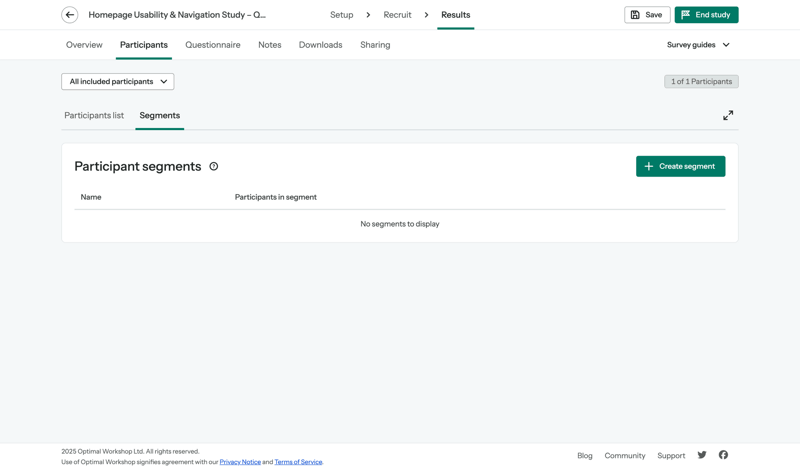Screen dimensions: 800x470
Task: Click the Save button
Action: [647, 15]
